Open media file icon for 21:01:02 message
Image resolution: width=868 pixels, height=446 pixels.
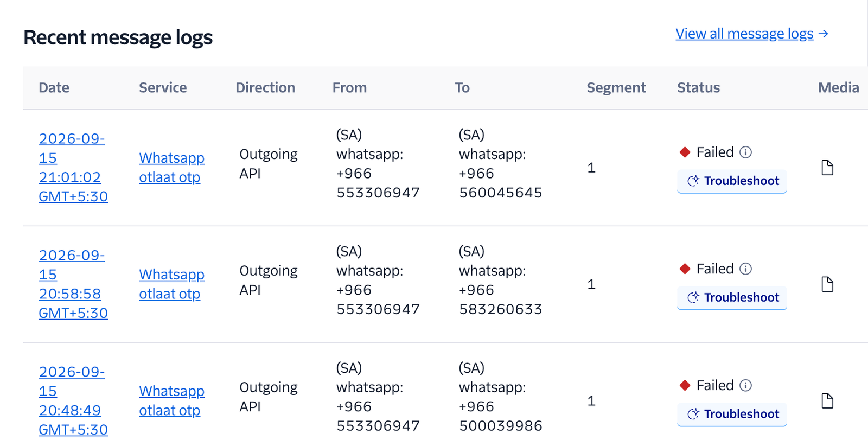pyautogui.click(x=827, y=168)
